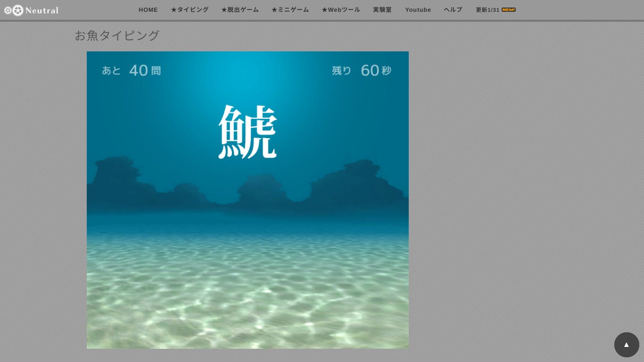Image resolution: width=644 pixels, height=362 pixels.
Task: Click the 残り 60秒 timer display
Action: [362, 71]
